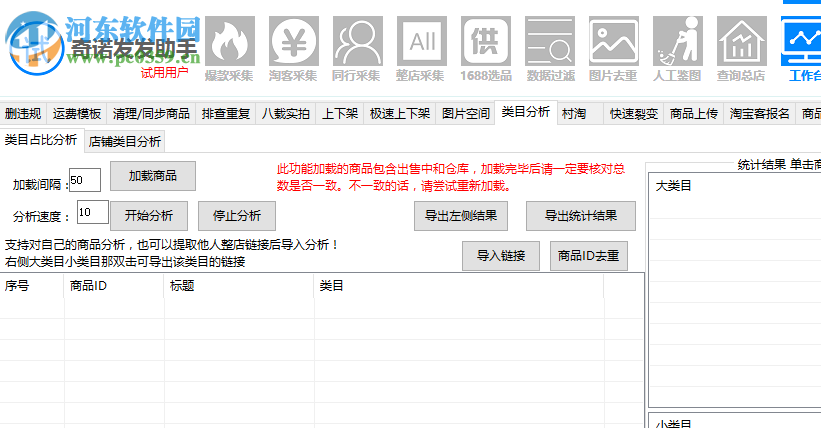Go to the 图片空间 tab

[x=465, y=114]
